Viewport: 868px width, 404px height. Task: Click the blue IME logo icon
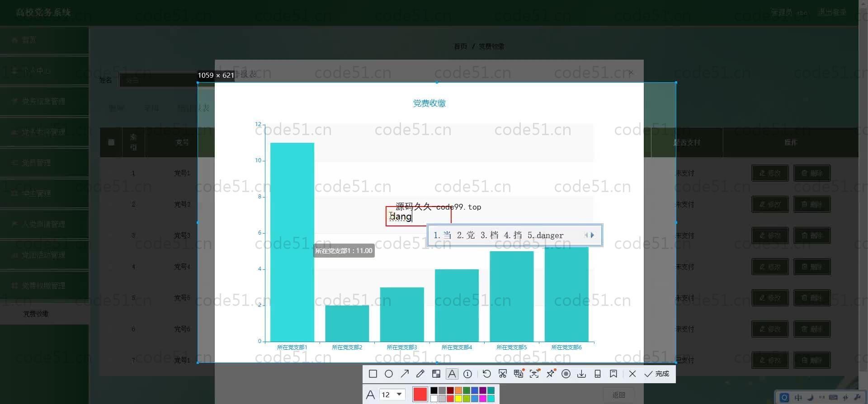click(784, 398)
